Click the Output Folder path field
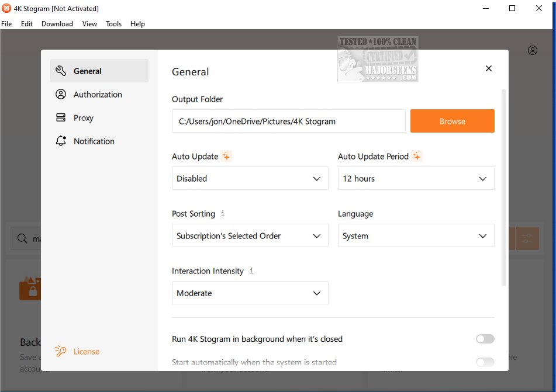This screenshot has width=556, height=392. tap(288, 122)
